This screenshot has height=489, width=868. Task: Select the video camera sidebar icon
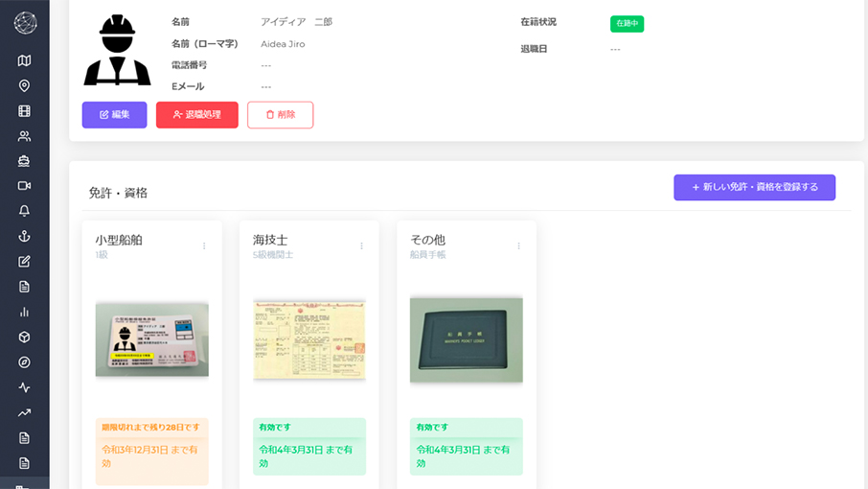[x=24, y=186]
